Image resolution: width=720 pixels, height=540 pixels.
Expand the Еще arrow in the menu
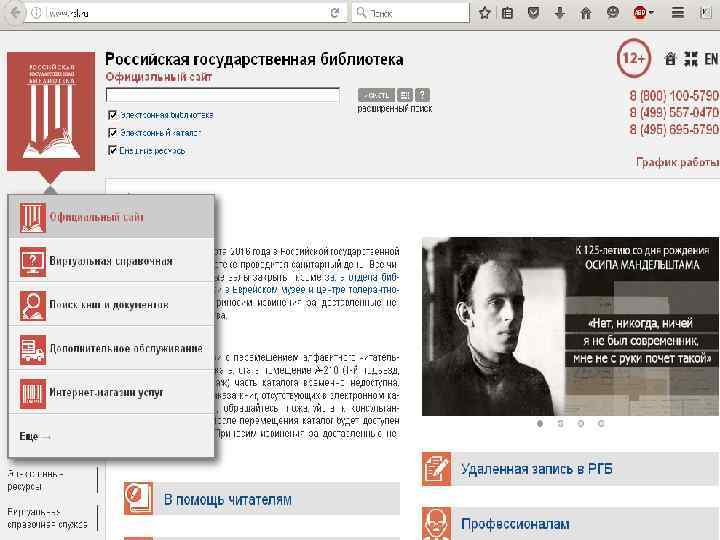click(35, 436)
